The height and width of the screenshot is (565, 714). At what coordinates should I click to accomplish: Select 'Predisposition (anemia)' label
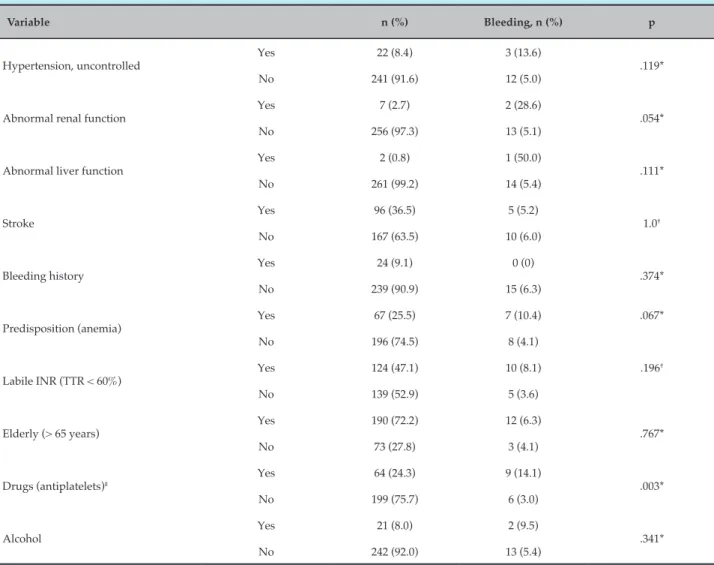pyautogui.click(x=62, y=329)
